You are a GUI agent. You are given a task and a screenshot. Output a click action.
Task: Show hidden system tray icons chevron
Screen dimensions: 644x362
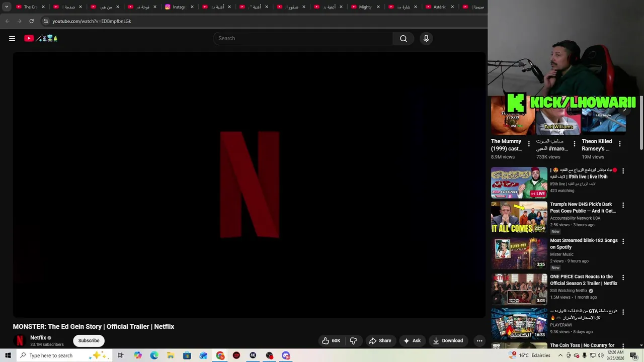(x=560, y=355)
